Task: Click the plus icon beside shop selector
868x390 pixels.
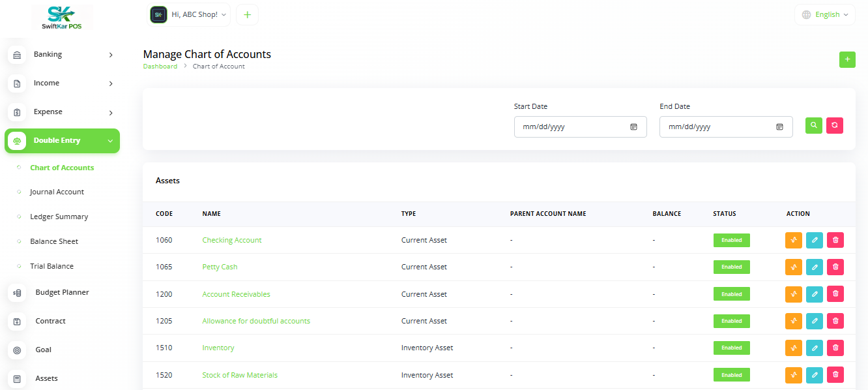Action: (x=247, y=15)
